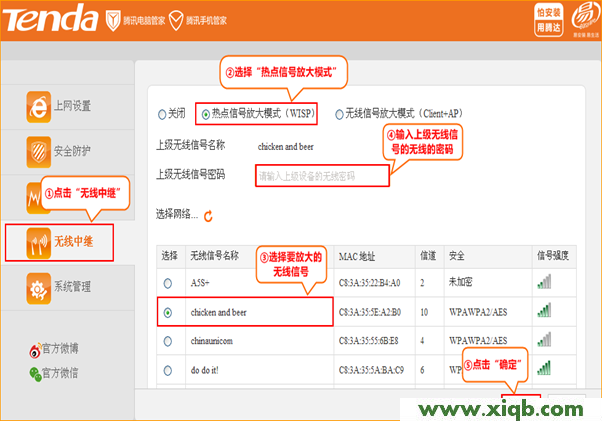Click 选择 column header

pyautogui.click(x=170, y=256)
